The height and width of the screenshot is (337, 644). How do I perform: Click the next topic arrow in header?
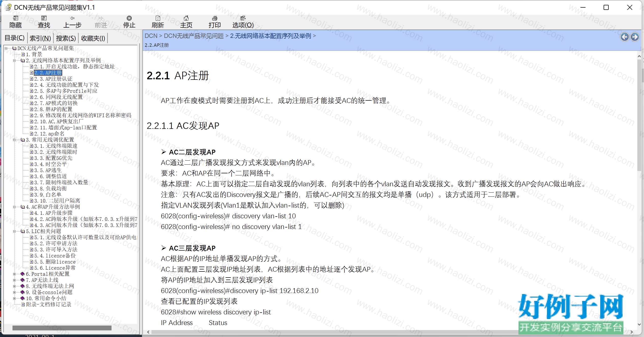635,37
